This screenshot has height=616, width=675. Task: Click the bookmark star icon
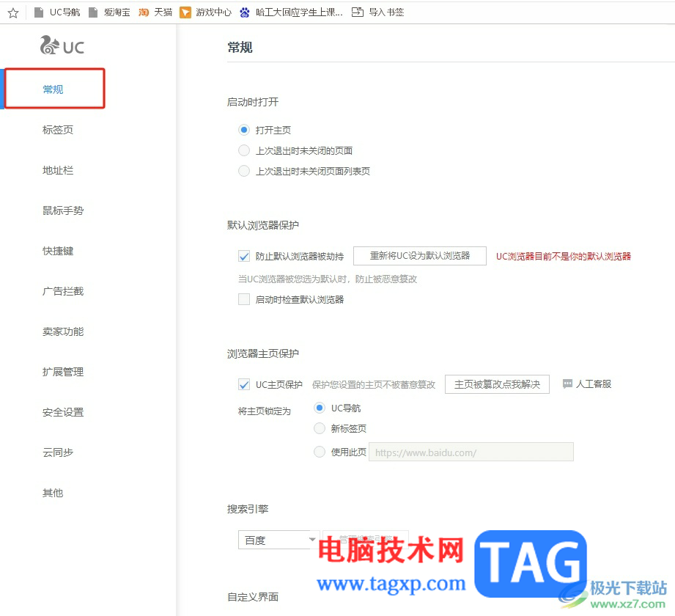tap(13, 13)
